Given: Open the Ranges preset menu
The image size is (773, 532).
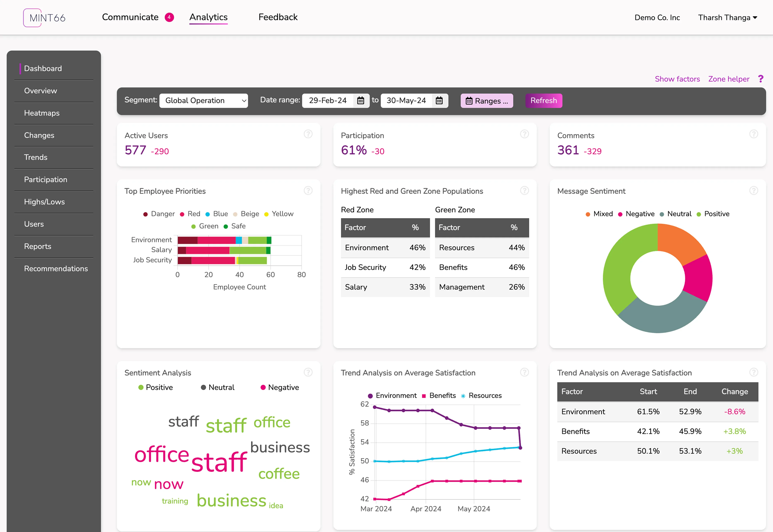Looking at the screenshot, I should tap(487, 101).
